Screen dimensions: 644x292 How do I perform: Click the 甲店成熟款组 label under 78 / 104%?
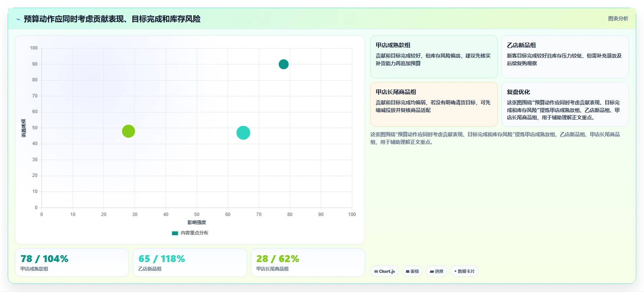tap(34, 269)
